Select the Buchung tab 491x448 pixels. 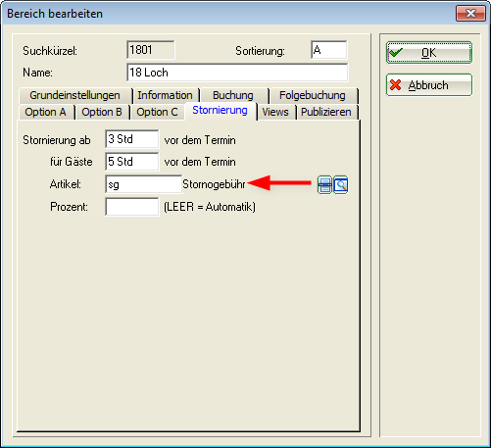pos(233,95)
